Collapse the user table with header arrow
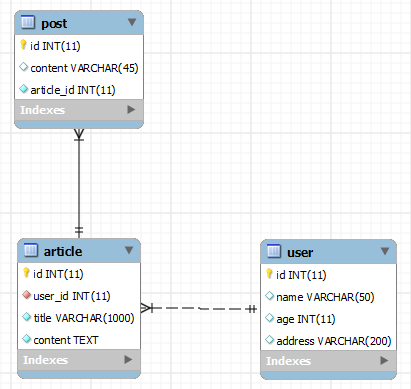The width and height of the screenshot is (411, 389). (385, 251)
